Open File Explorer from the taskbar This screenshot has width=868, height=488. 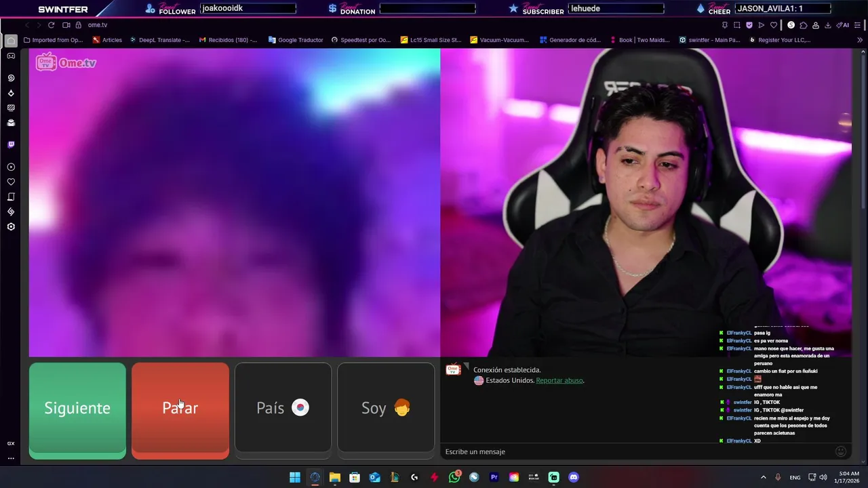(335, 477)
